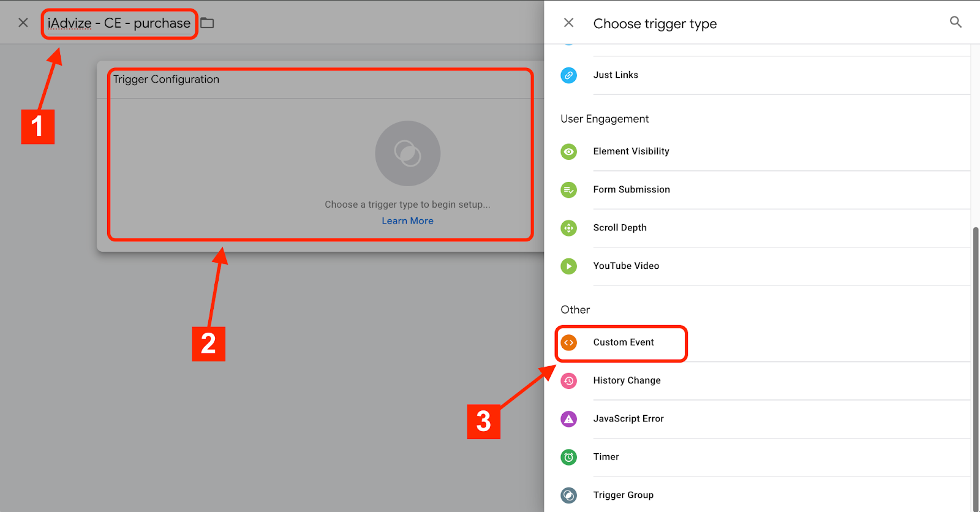Choose the Scroll Depth icon
This screenshot has width=980, height=512.
tap(568, 228)
